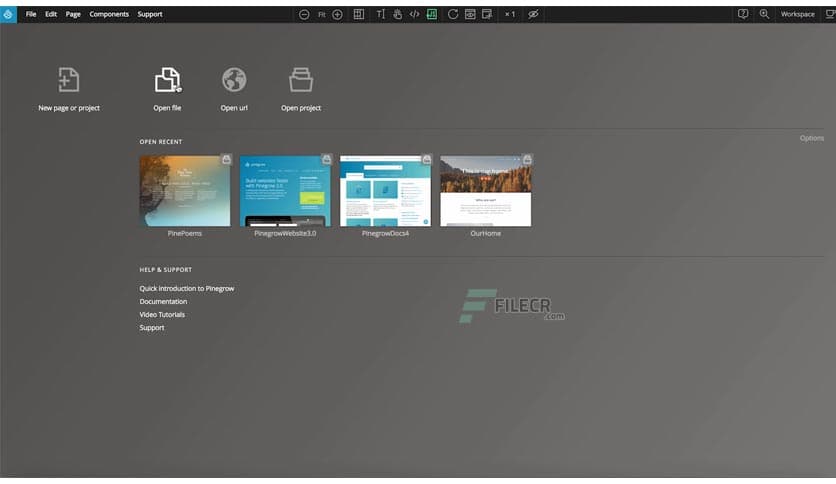Open the PinegrowWebsite3.0 recent thumbnail

point(285,191)
